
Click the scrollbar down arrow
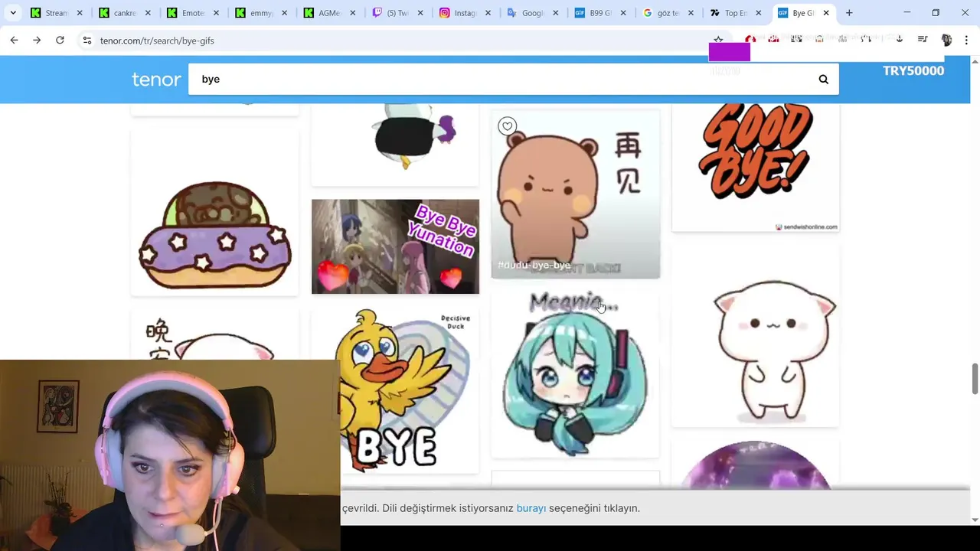[975, 520]
